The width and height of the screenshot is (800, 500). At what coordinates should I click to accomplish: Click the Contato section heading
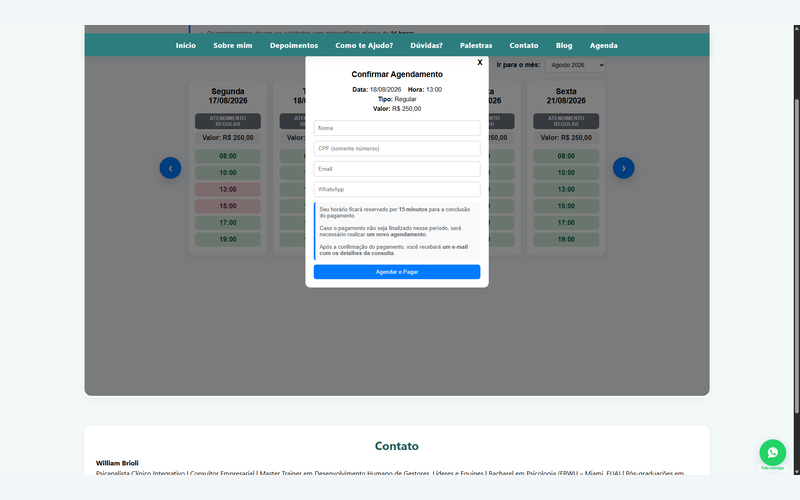pyautogui.click(x=396, y=446)
